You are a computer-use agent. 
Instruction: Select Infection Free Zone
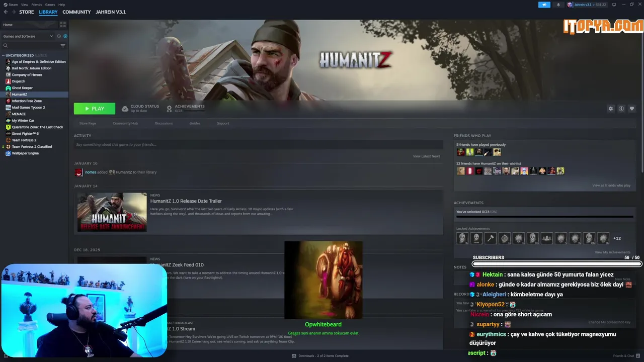click(x=27, y=101)
